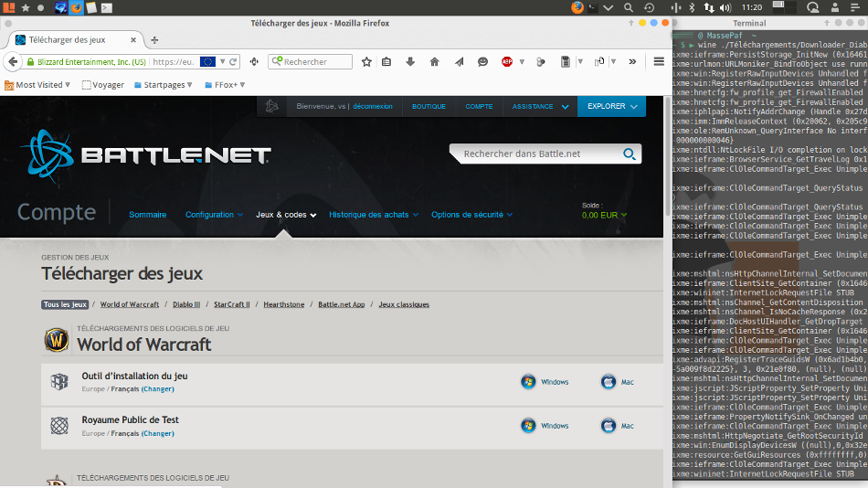Screen dimensions: 868x488
Task: Download the Mac game installation tool
Action: [618, 382]
